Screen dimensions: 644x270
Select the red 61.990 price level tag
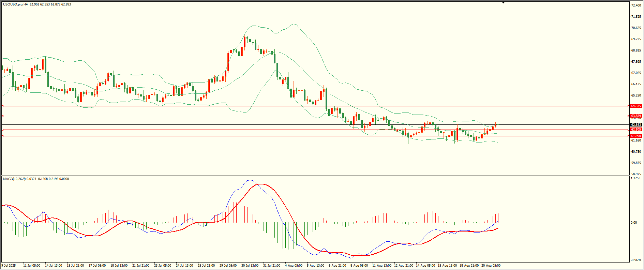click(636, 136)
